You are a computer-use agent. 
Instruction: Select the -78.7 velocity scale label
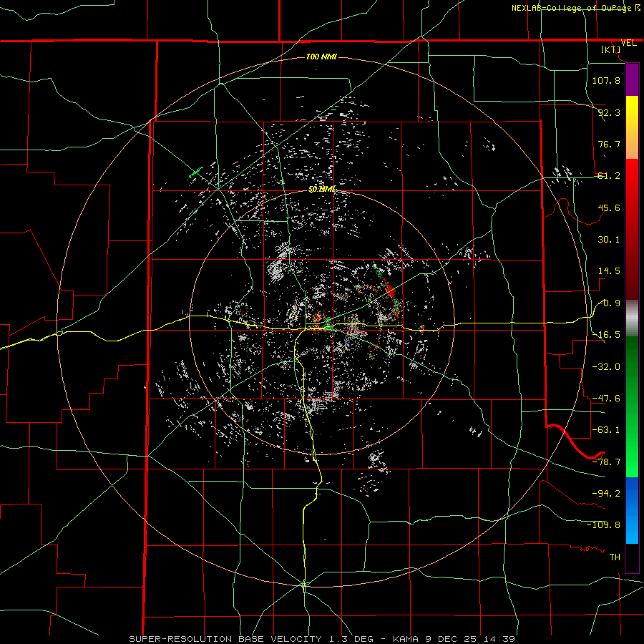point(606,462)
